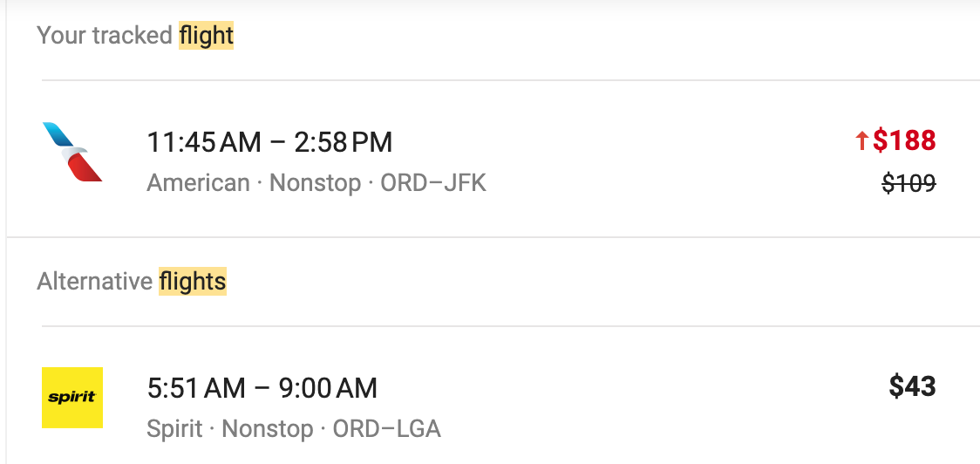This screenshot has width=980, height=464.
Task: Click the American Airlines logo
Action: [72, 152]
